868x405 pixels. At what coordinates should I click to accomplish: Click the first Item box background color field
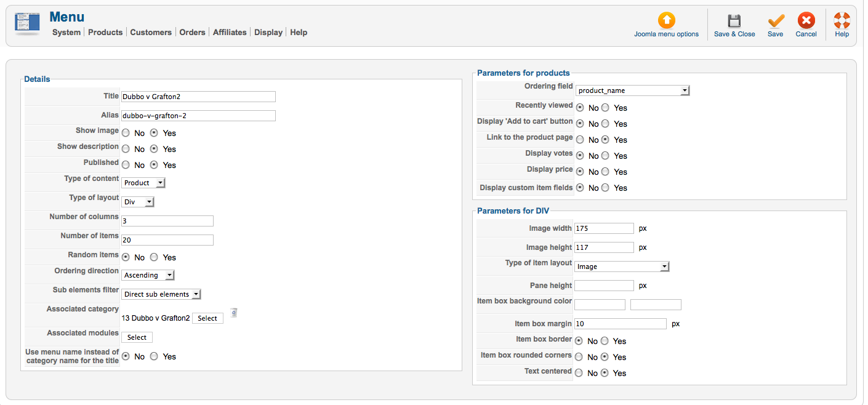(600, 305)
